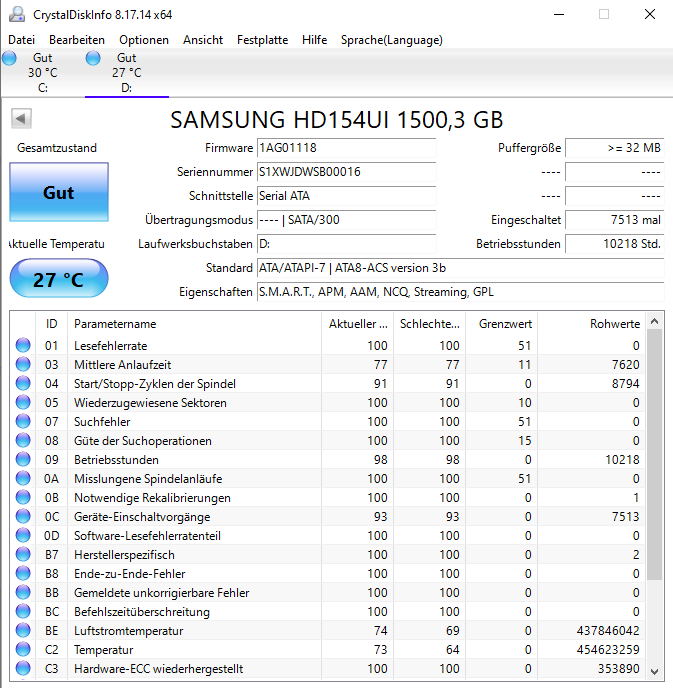Click the Grenzwert column header

[502, 324]
